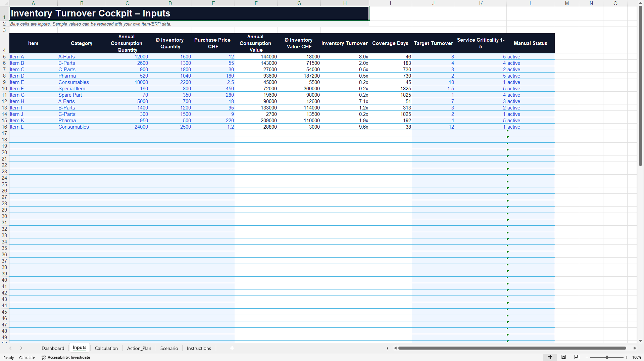The height and width of the screenshot is (361, 644).
Task: Select column H header
Action: tap(345, 3)
